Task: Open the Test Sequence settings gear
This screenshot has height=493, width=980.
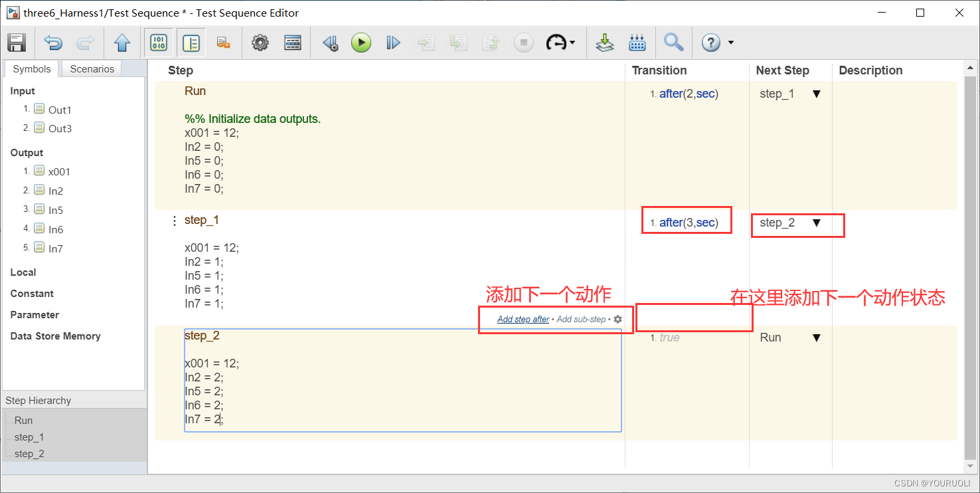Action: pos(260,42)
